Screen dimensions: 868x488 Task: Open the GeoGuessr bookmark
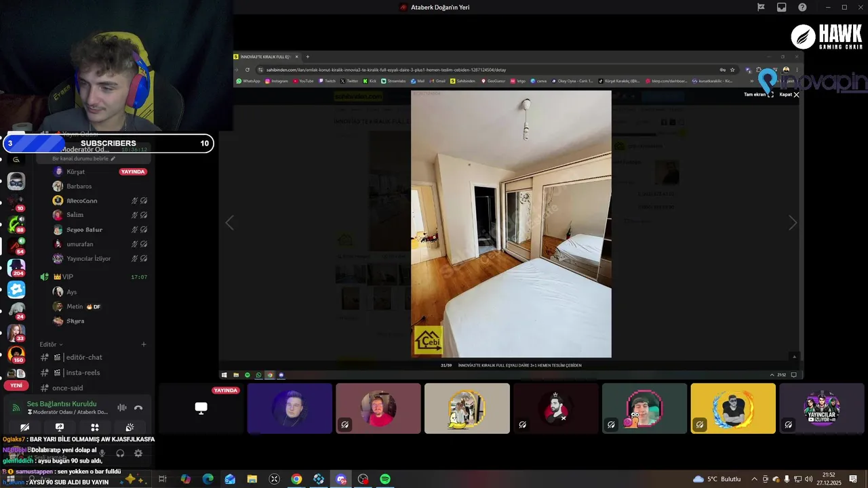coord(493,81)
